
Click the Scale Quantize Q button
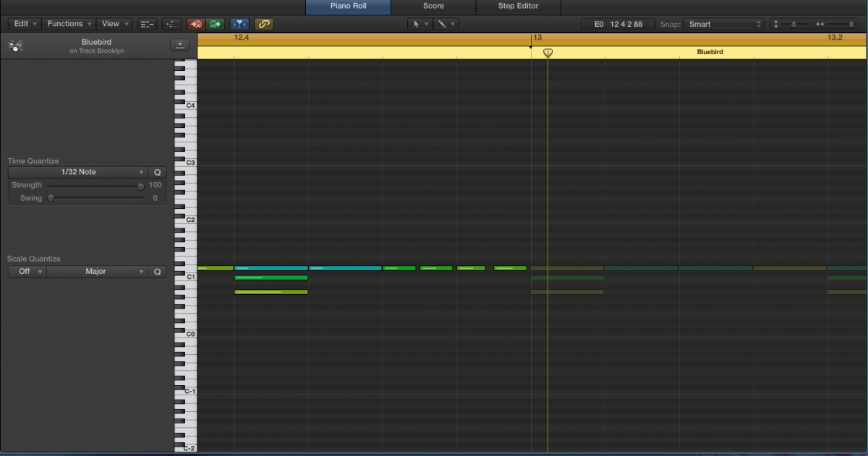158,272
